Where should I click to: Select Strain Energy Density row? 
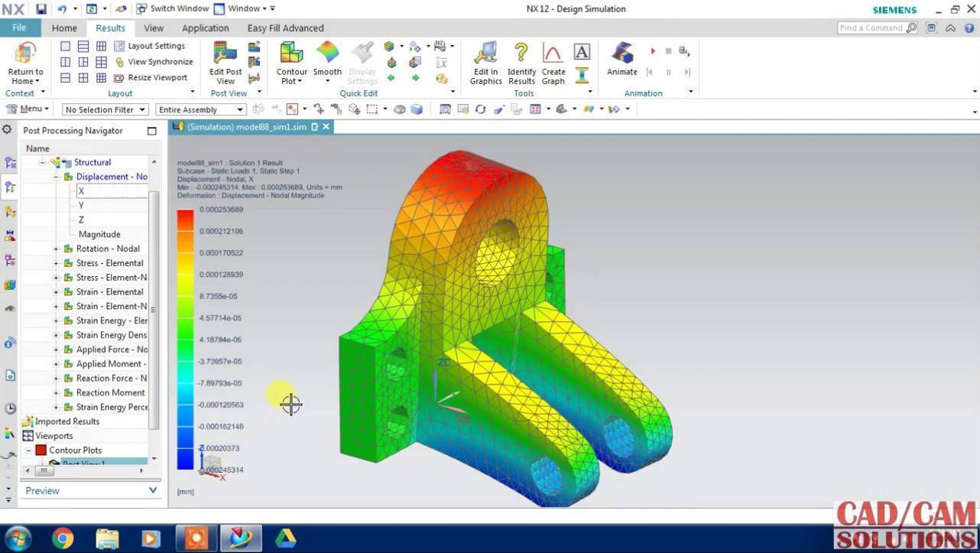click(x=105, y=335)
